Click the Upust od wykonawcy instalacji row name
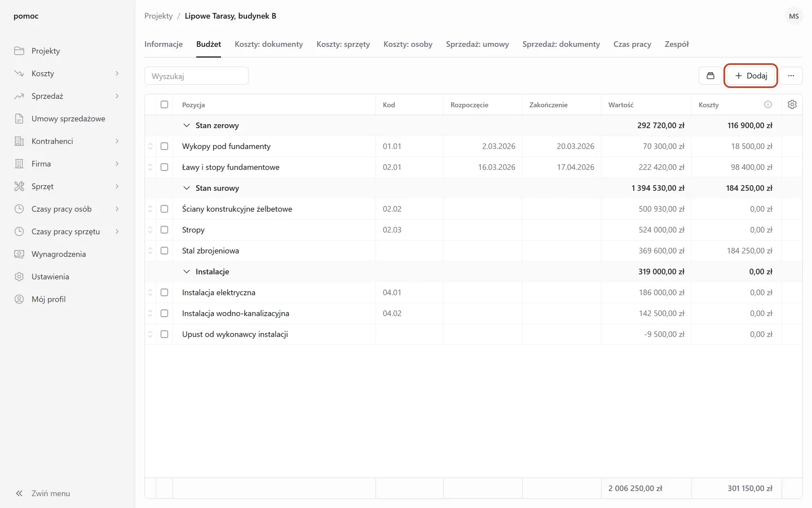812x508 pixels. 235,334
